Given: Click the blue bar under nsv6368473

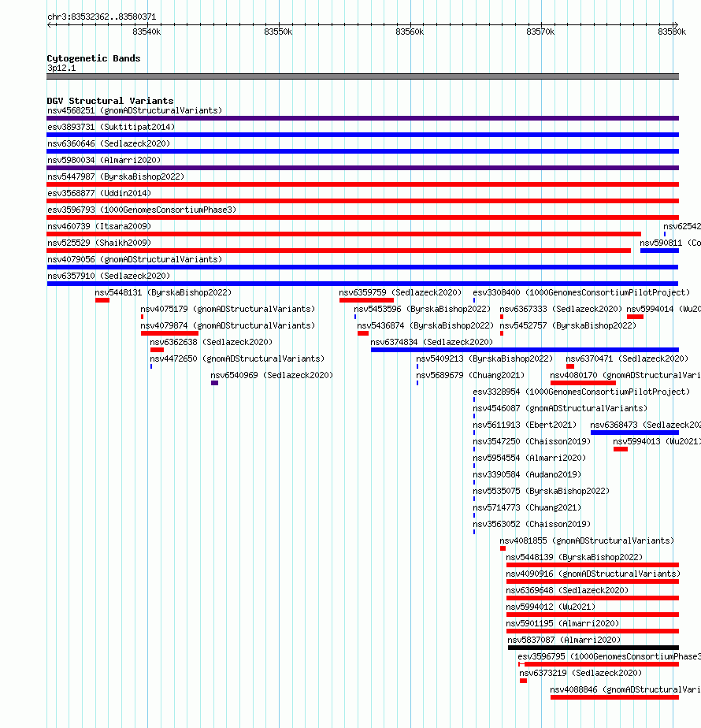Looking at the screenshot, I should 635,433.
